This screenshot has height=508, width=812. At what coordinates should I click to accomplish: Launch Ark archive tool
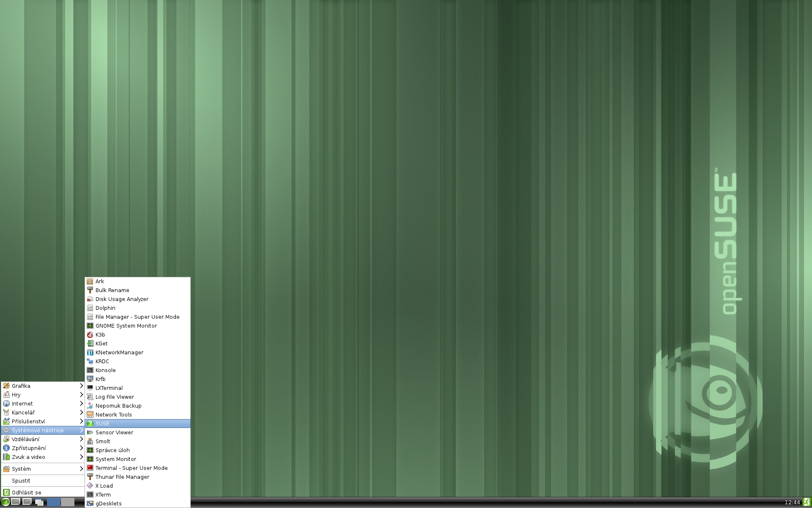click(x=137, y=281)
